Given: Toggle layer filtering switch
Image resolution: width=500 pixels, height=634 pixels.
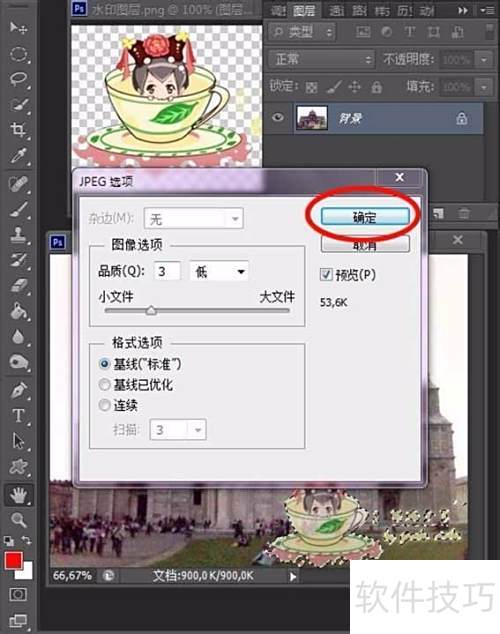Looking at the screenshot, I should (x=488, y=32).
